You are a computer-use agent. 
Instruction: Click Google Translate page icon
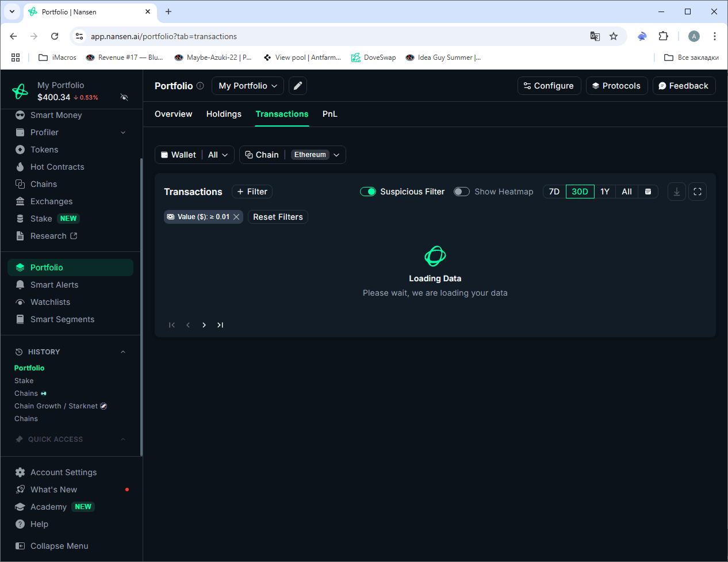[x=595, y=36]
